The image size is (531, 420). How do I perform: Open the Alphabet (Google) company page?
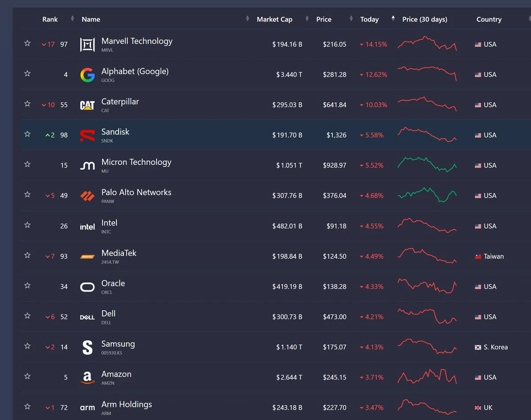pyautogui.click(x=135, y=72)
